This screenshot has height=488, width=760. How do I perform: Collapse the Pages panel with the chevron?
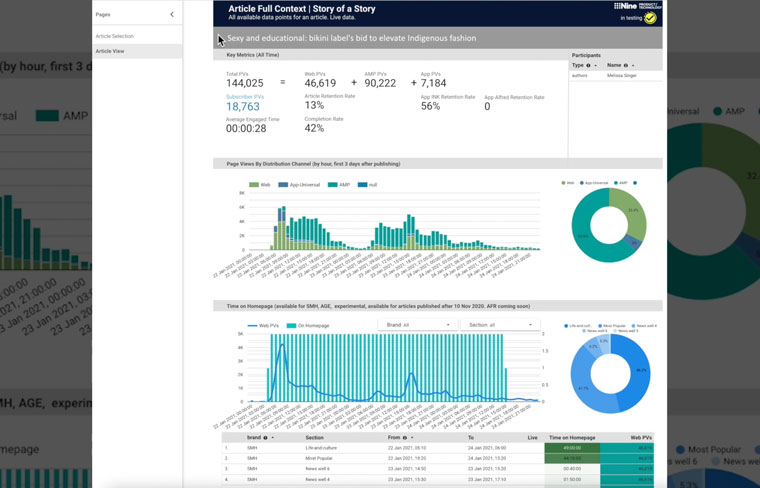click(x=172, y=15)
